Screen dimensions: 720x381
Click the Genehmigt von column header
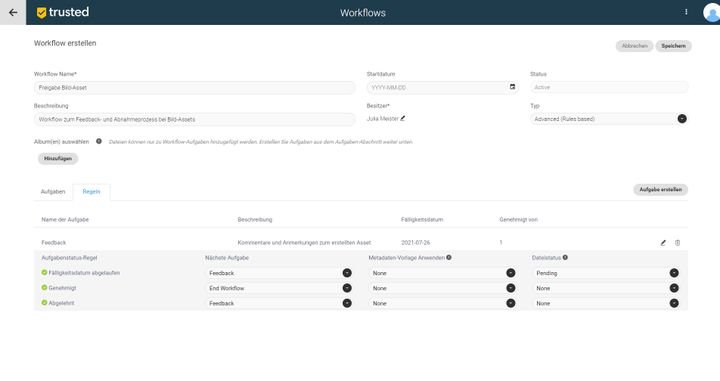[x=518, y=220]
